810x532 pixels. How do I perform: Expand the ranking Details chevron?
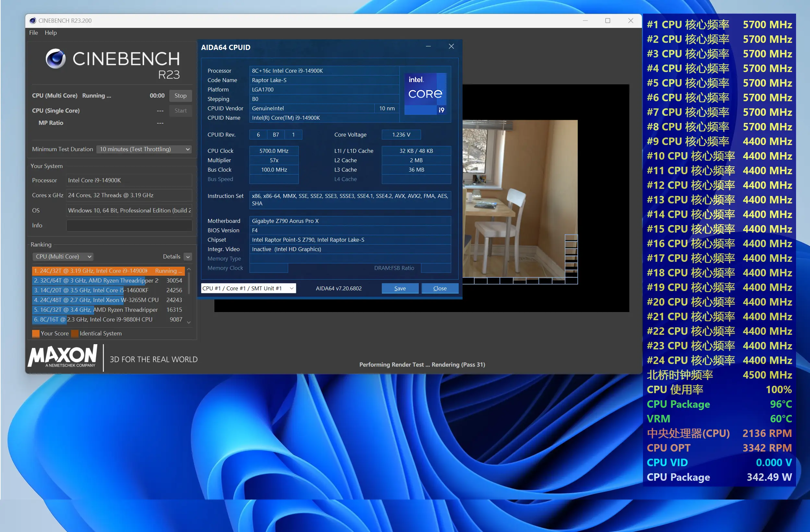click(188, 257)
